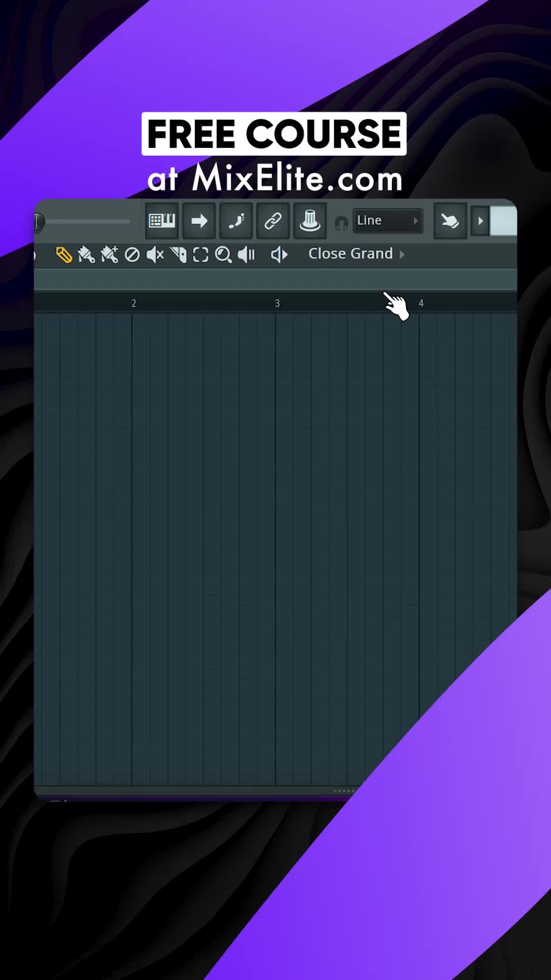Select the Slice tool icon

click(178, 254)
